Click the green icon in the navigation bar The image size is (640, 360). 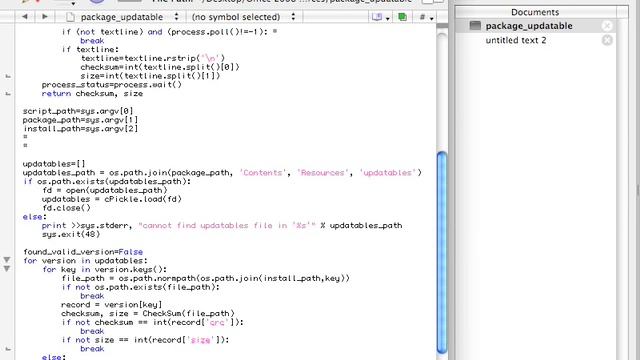pos(402,17)
